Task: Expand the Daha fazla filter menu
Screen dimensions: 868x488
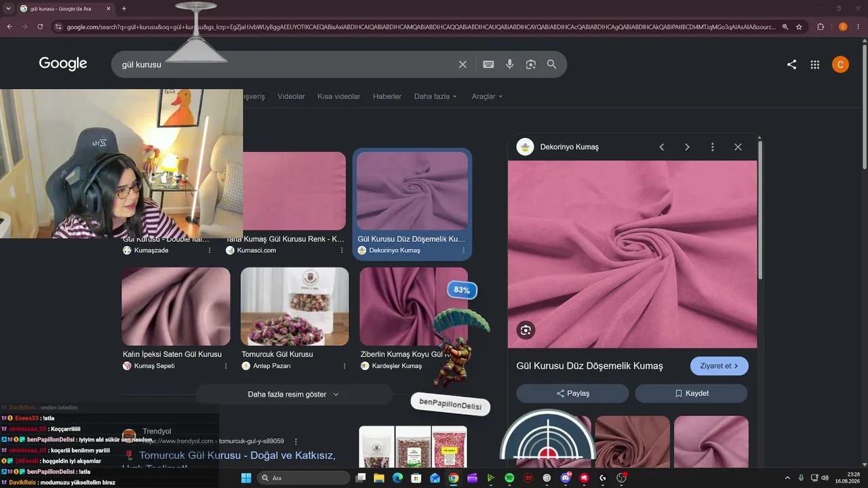Action: click(435, 96)
